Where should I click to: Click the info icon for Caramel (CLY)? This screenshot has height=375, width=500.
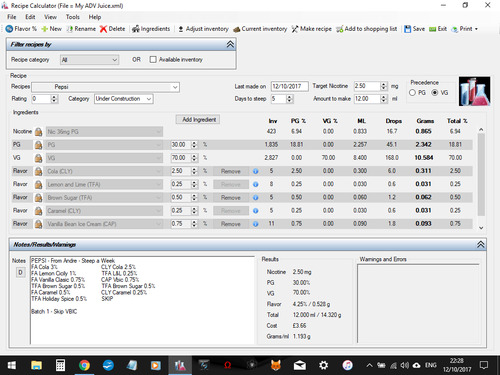(x=256, y=211)
